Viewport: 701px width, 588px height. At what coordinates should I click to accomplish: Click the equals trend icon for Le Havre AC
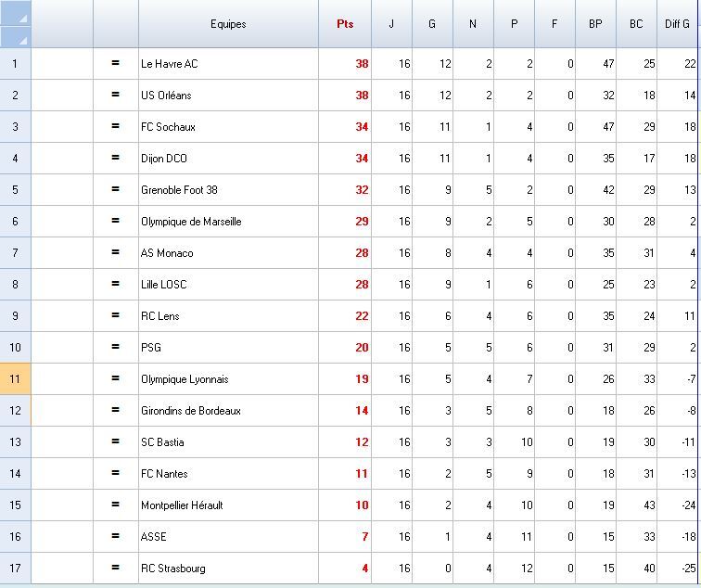[x=116, y=63]
